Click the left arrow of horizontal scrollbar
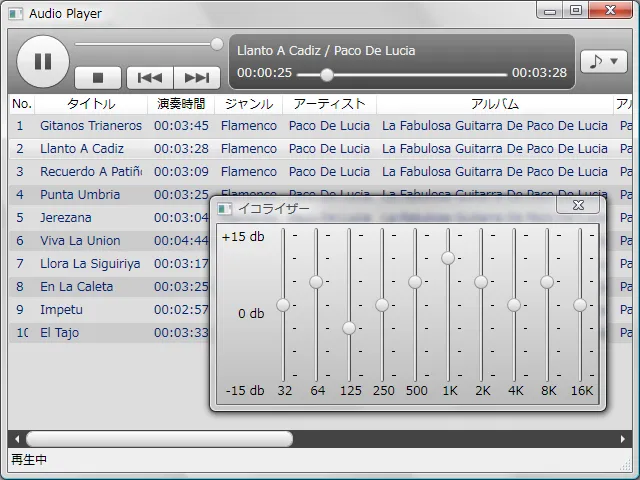Viewport: 640px width, 480px height. pos(16,439)
